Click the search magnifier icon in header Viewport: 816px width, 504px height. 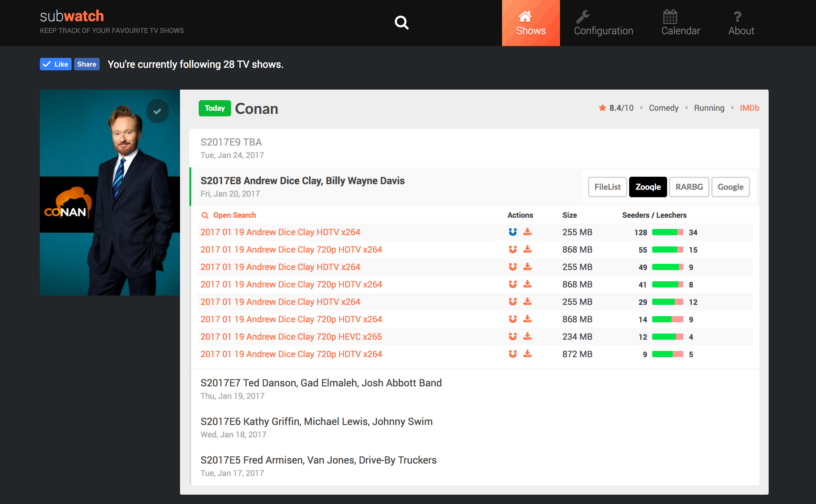401,23
